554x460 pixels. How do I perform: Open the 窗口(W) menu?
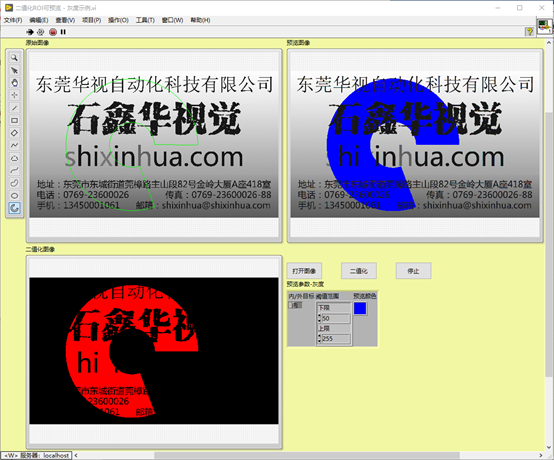point(172,20)
